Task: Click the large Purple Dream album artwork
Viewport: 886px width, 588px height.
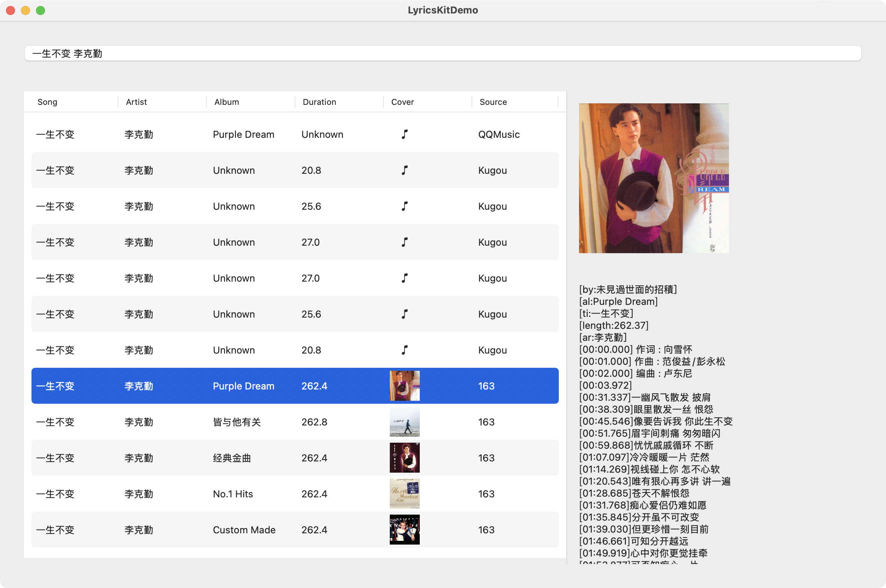Action: point(653,178)
